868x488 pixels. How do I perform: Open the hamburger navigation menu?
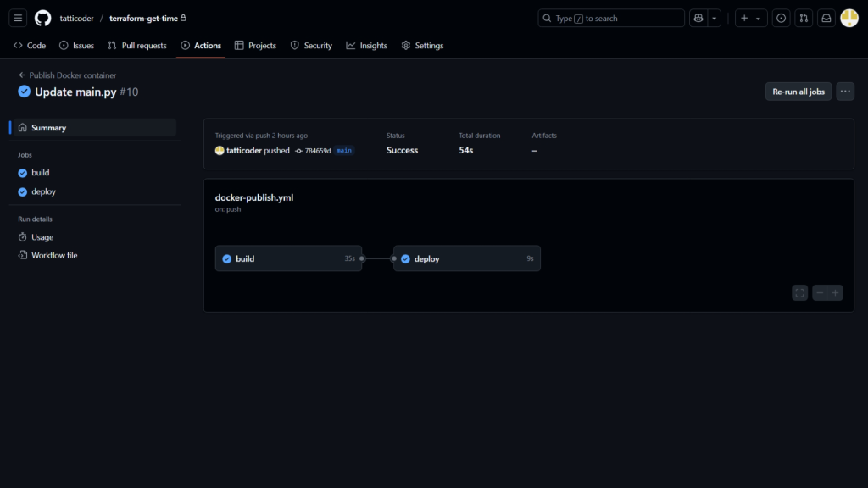[19, 18]
